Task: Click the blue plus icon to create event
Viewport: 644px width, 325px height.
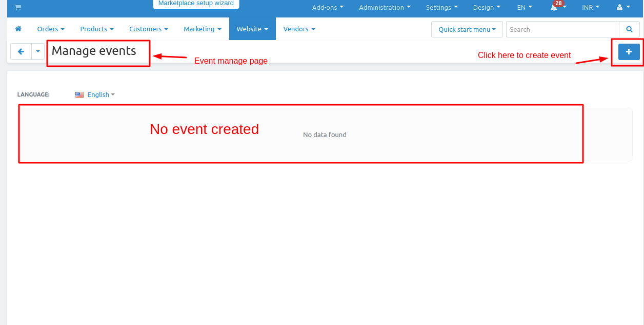Action: coord(629,52)
